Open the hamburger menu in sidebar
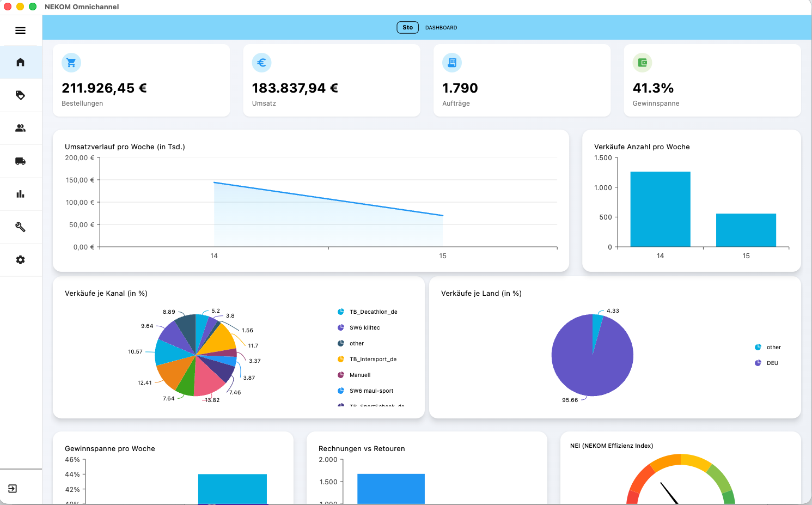The width and height of the screenshot is (812, 505). click(20, 31)
